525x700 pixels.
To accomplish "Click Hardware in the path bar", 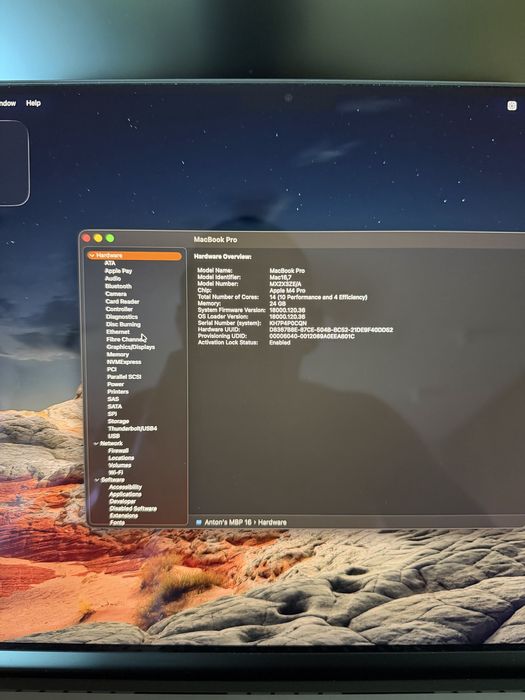I will [272, 522].
